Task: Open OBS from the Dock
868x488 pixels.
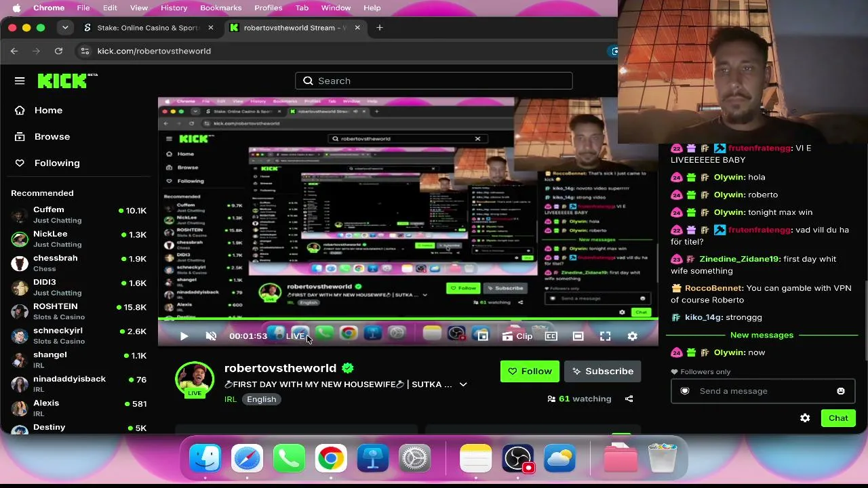Action: (518, 459)
